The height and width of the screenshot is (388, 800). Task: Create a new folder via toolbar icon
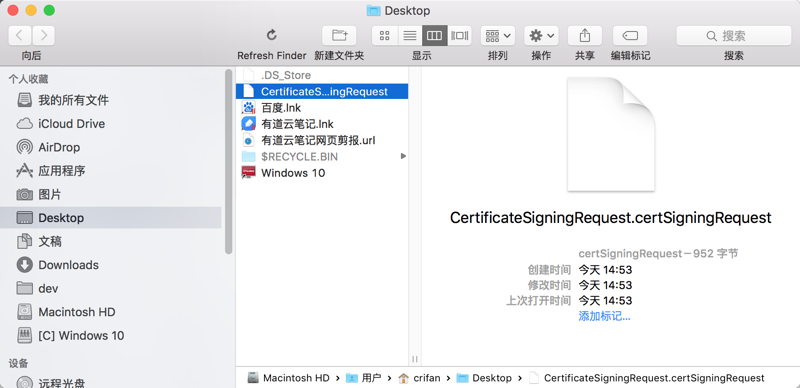(339, 35)
